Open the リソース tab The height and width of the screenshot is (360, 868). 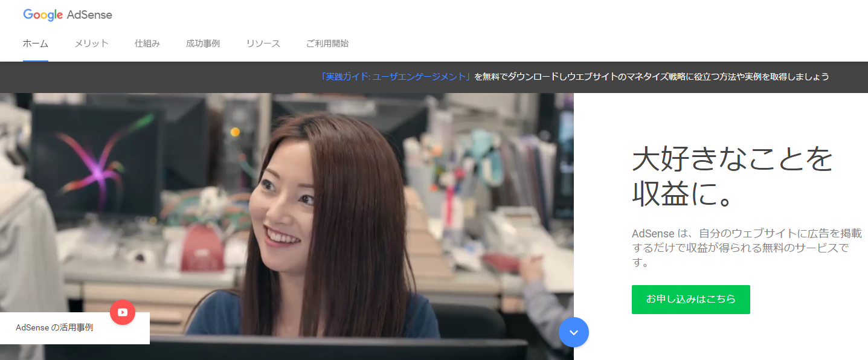pos(263,43)
